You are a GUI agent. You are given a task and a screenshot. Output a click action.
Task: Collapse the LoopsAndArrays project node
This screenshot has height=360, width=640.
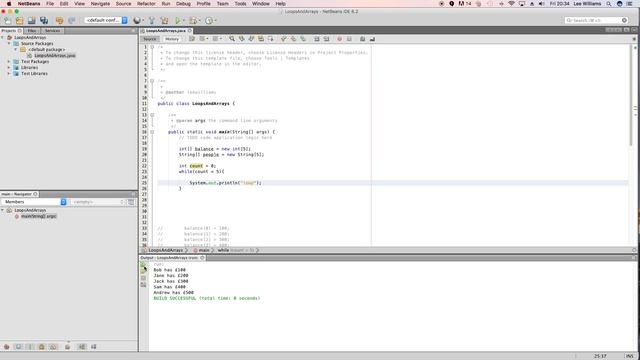3,38
